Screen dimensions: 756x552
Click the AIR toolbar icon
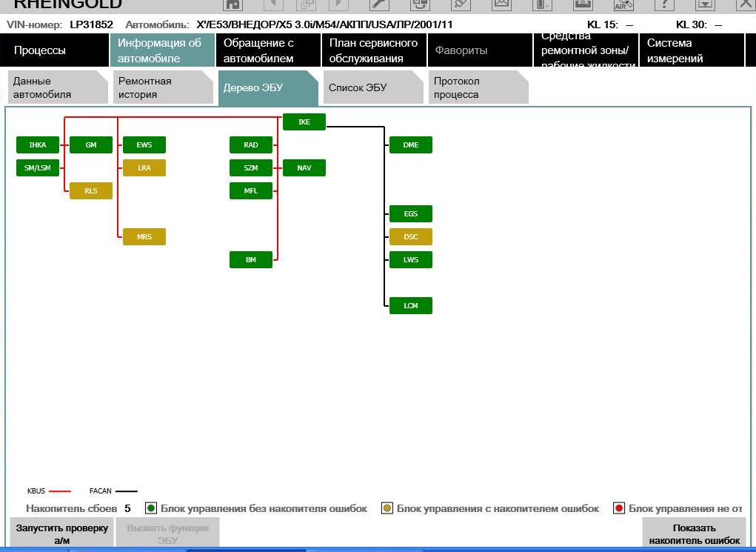623,4
